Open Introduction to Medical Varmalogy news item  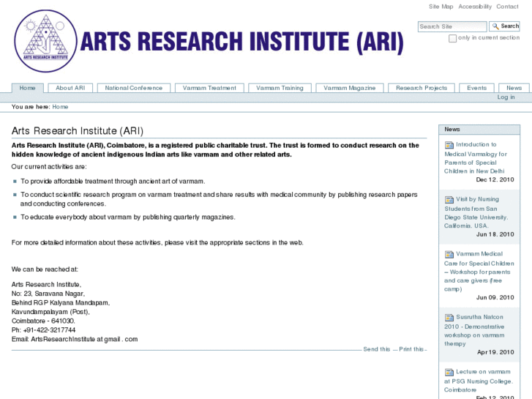[x=475, y=158]
